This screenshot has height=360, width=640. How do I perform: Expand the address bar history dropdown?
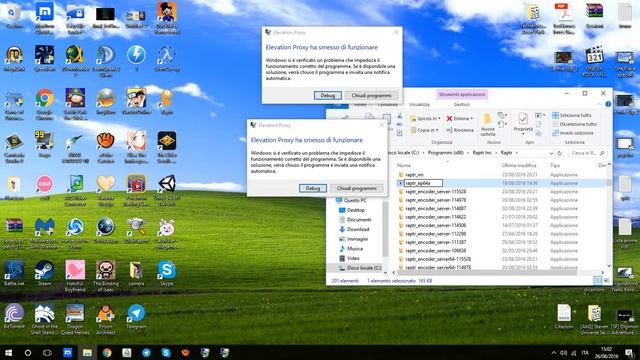[x=551, y=153]
